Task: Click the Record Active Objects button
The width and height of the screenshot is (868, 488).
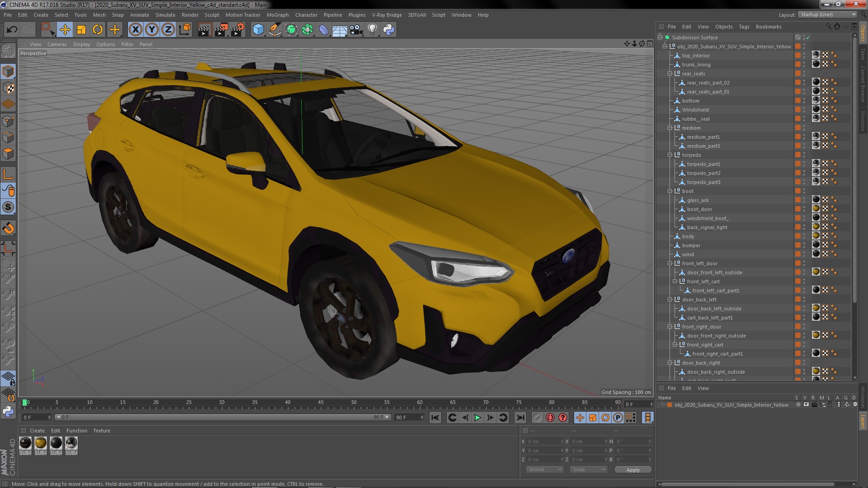Action: point(537,418)
